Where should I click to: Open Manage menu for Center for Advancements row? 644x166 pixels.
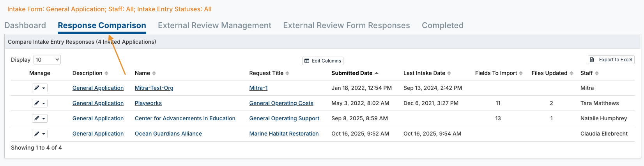40,118
